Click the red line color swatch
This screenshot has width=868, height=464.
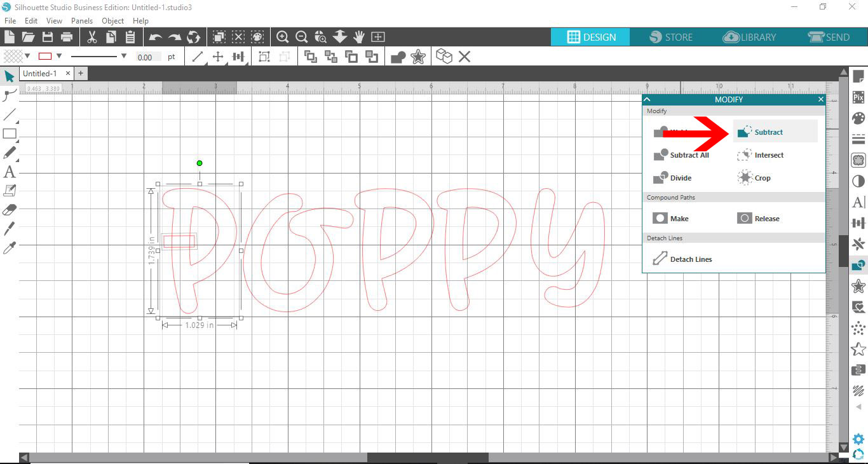(x=45, y=57)
